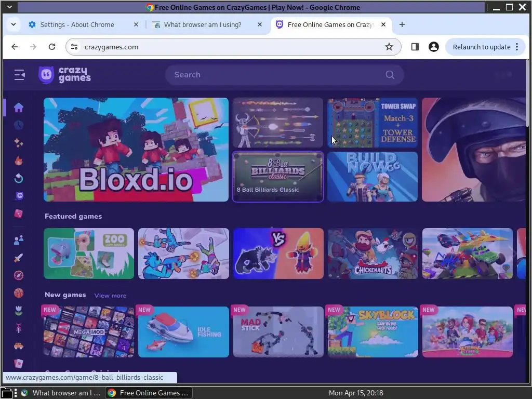The height and width of the screenshot is (399, 532).
Task: Switch to What browser am I taskbar item
Action: pos(61,393)
